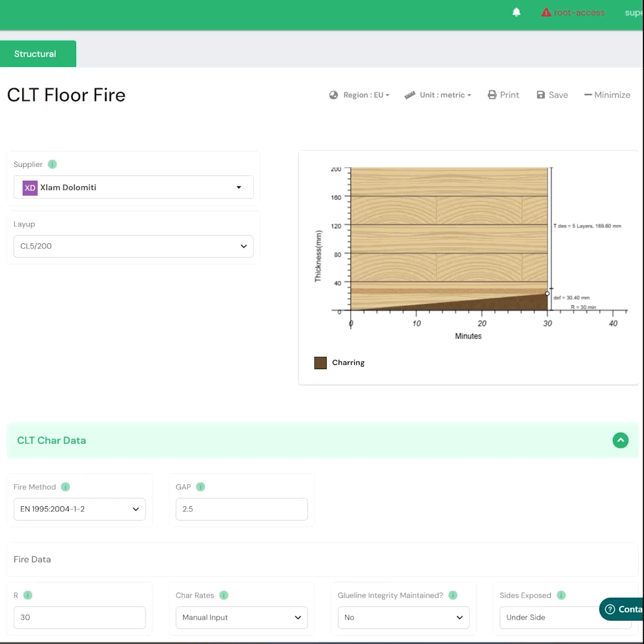Open the Layup dropdown showing CL5/200
Image resolution: width=644 pixels, height=644 pixels.
click(134, 246)
